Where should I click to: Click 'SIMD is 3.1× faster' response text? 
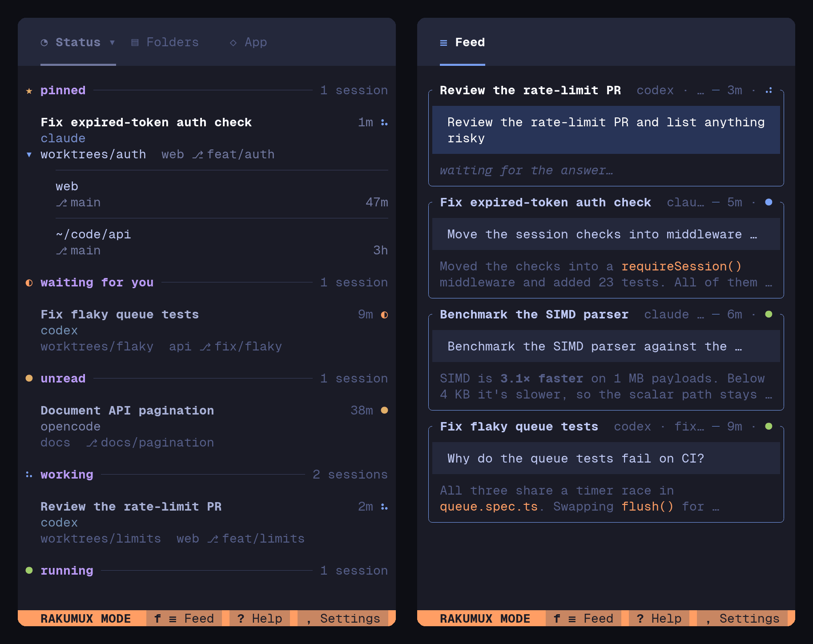point(606,386)
